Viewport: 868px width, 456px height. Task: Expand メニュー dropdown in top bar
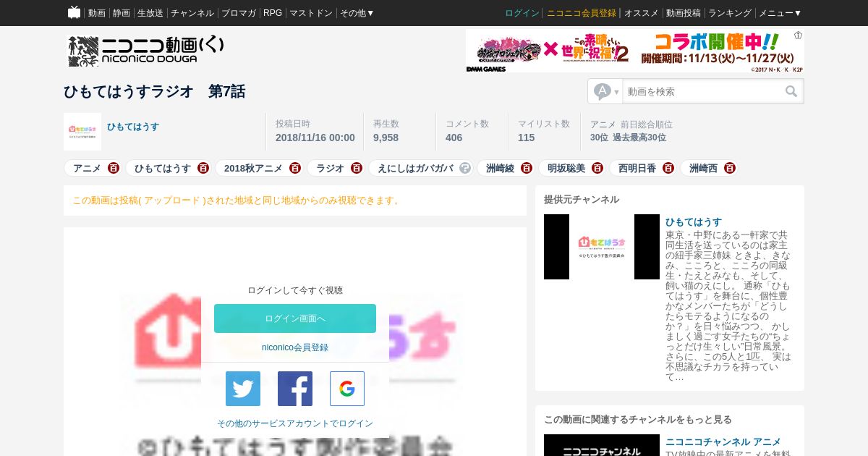pyautogui.click(x=780, y=13)
